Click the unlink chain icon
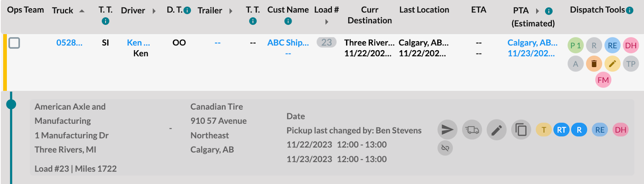Image resolution: width=644 pixels, height=184 pixels. [x=445, y=148]
